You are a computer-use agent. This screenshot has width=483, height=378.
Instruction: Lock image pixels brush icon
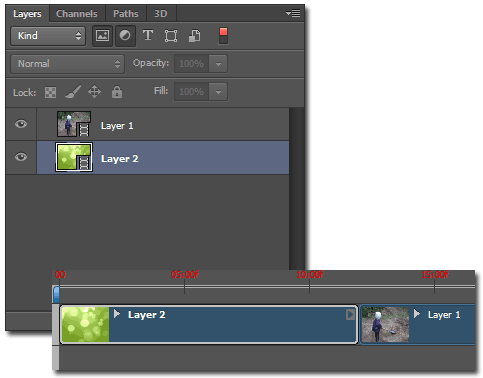click(73, 92)
